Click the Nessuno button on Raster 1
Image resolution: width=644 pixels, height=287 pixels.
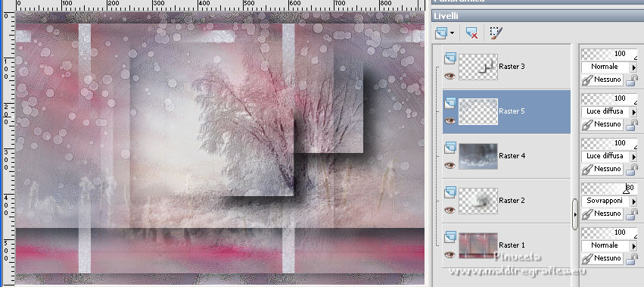603,258
